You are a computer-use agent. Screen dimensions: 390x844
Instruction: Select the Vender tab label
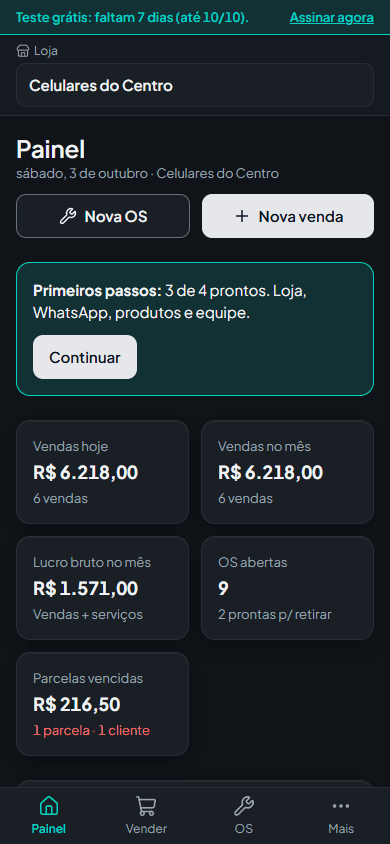[146, 828]
